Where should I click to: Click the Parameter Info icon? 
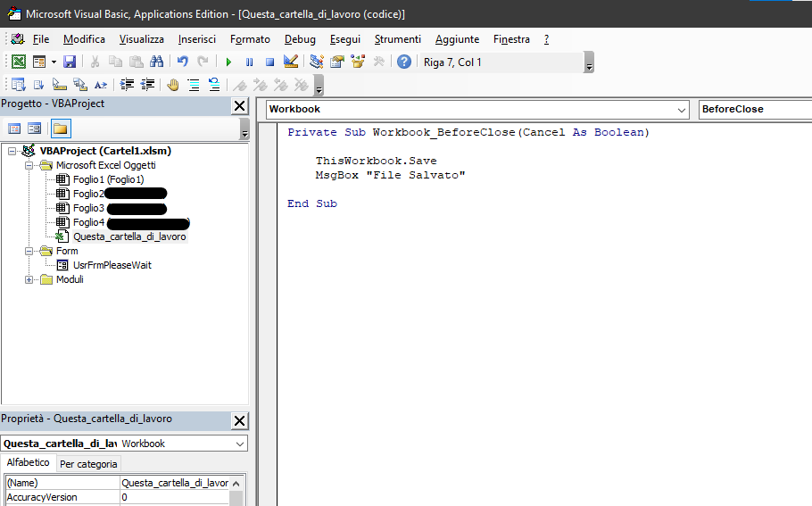click(79, 85)
